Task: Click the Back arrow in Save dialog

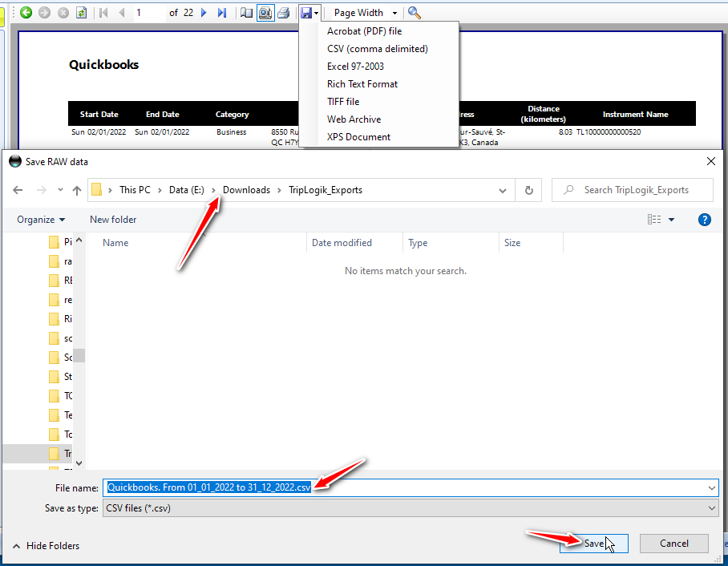Action: 18,190
